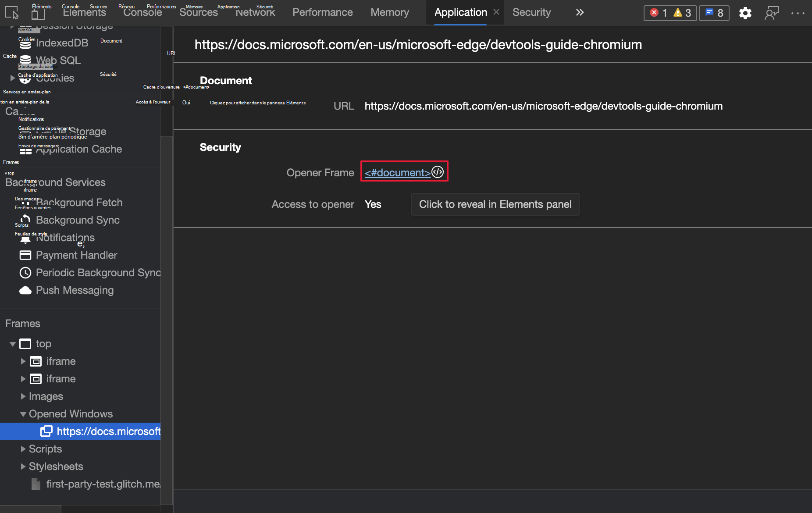Open the Security tab
This screenshot has width=812, height=513.
[531, 12]
